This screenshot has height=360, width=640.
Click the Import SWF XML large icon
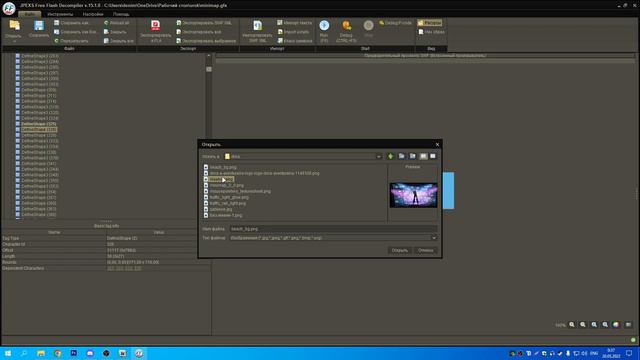(258, 25)
